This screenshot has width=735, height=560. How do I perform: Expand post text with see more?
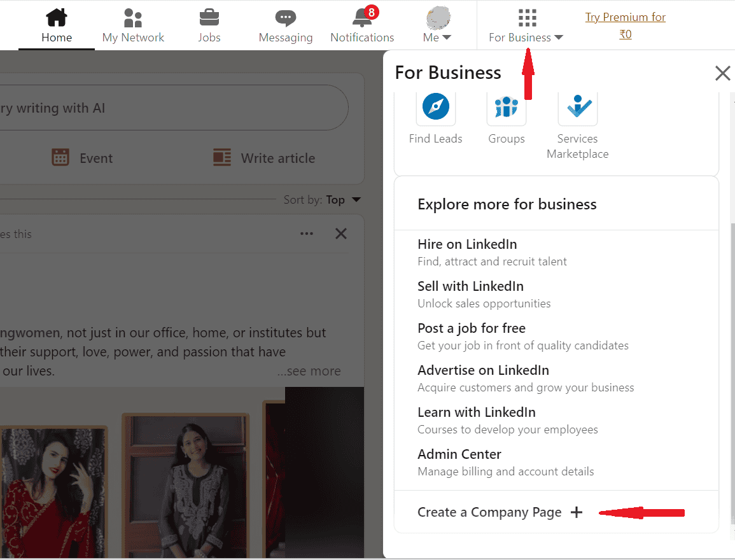[x=309, y=371]
